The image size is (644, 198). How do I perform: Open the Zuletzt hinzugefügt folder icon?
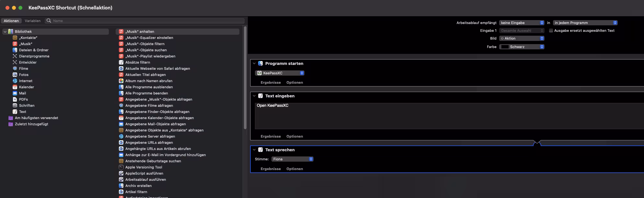pyautogui.click(x=11, y=124)
